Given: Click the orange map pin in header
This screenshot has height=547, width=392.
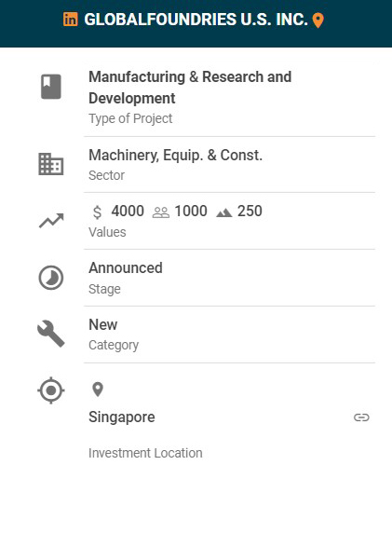Looking at the screenshot, I should [318, 21].
